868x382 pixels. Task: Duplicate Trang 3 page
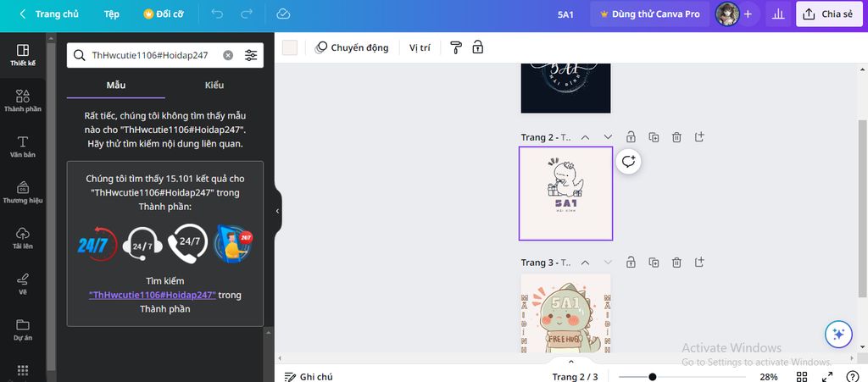[x=654, y=263]
